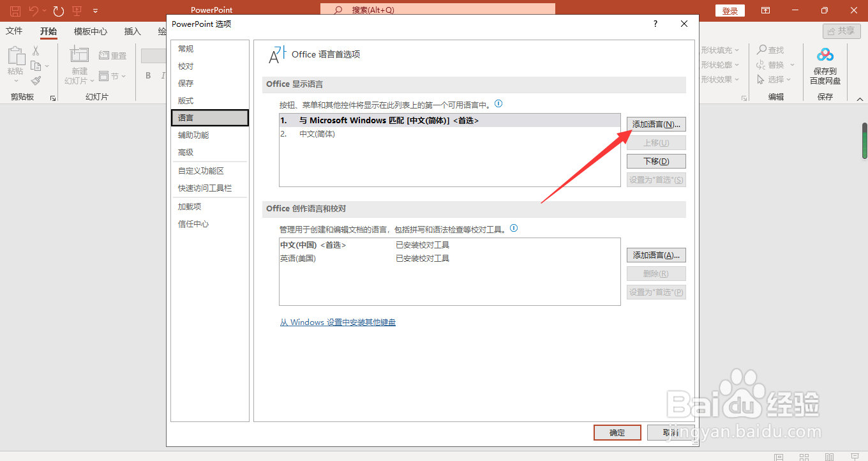
Task: Close the PowerPoint Options dialog
Action: pyautogui.click(x=684, y=24)
